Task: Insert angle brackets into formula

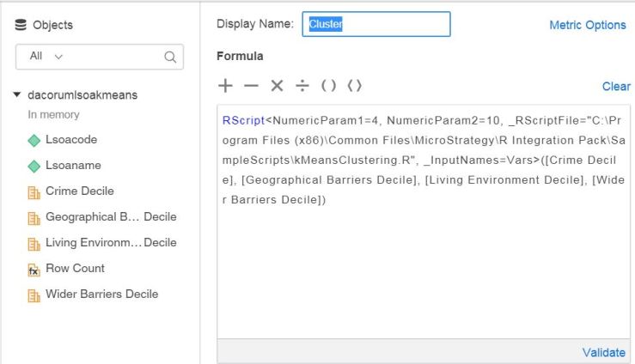Action: click(354, 86)
